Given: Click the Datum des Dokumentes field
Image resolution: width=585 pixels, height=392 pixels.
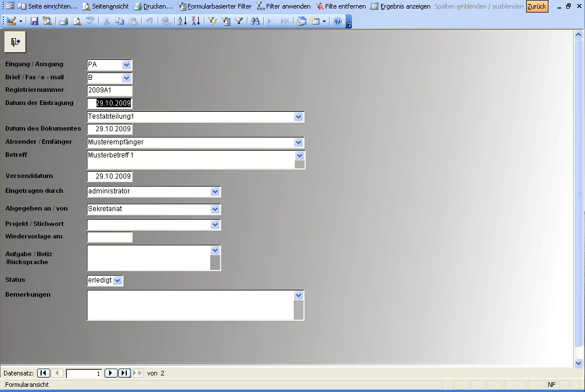Looking at the screenshot, I should (109, 129).
